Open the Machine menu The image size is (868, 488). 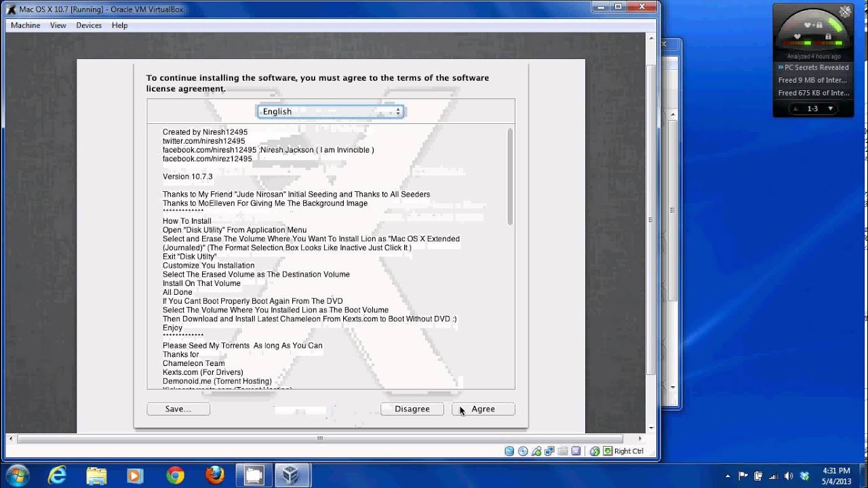click(25, 25)
